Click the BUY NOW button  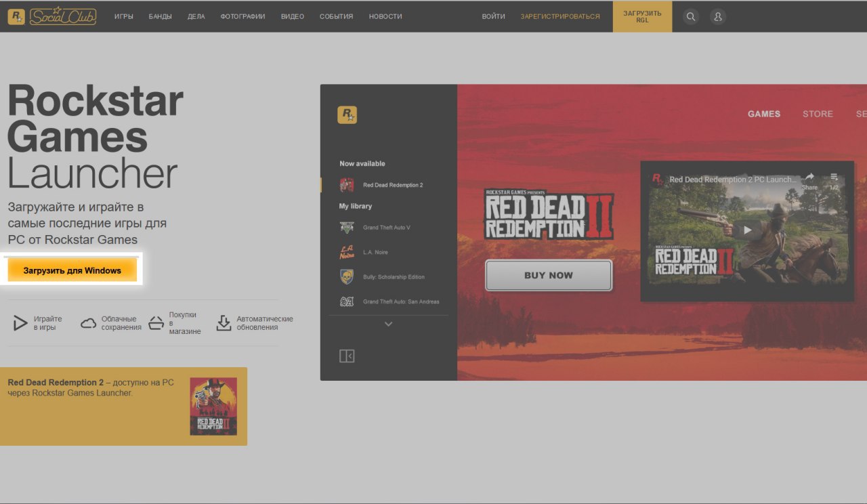tap(549, 275)
